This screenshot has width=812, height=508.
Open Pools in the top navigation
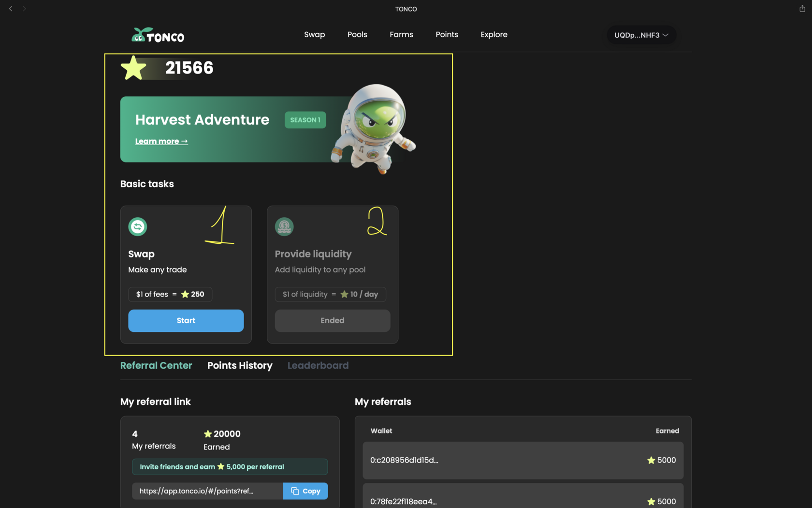click(357, 34)
